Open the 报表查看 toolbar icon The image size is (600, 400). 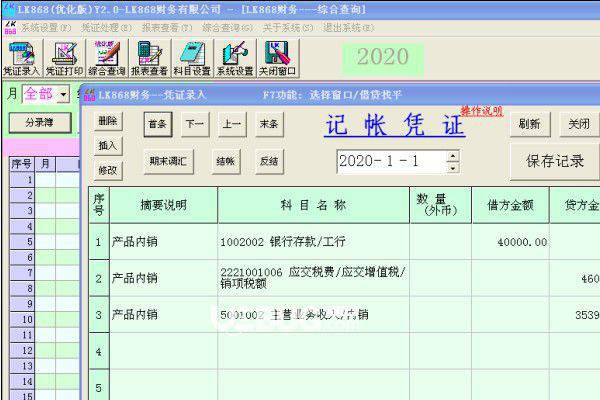pyautogui.click(x=150, y=58)
